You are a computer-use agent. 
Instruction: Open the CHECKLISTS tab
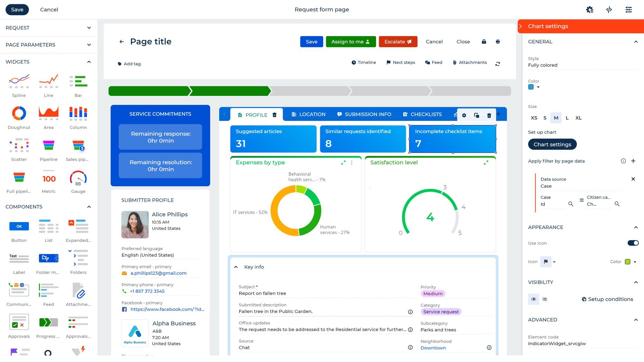(x=422, y=115)
